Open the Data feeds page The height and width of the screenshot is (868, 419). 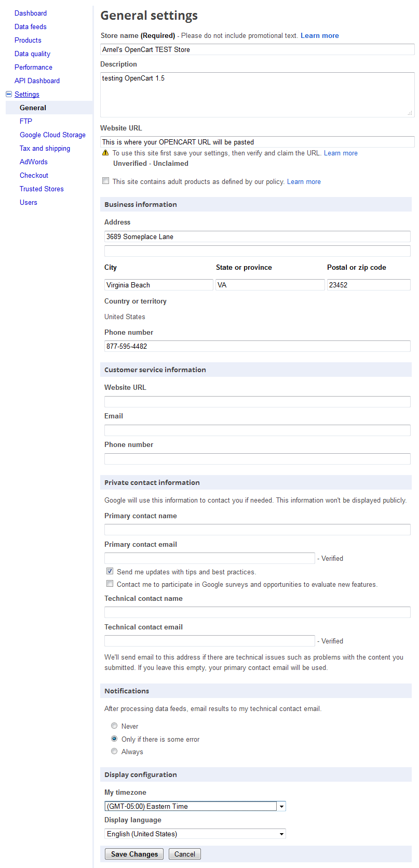(x=31, y=27)
